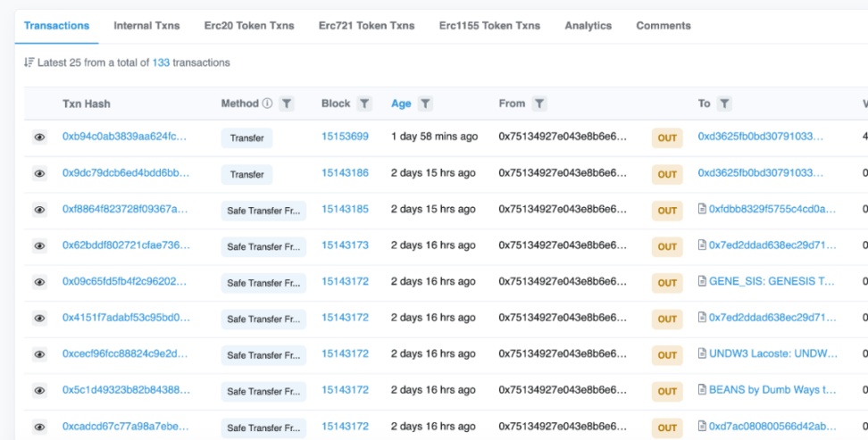Click the Age column header to toggle format
The width and height of the screenshot is (868, 440).
[401, 104]
